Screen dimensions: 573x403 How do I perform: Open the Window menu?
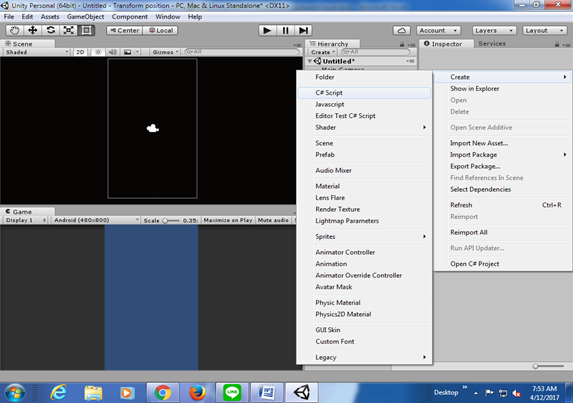168,17
